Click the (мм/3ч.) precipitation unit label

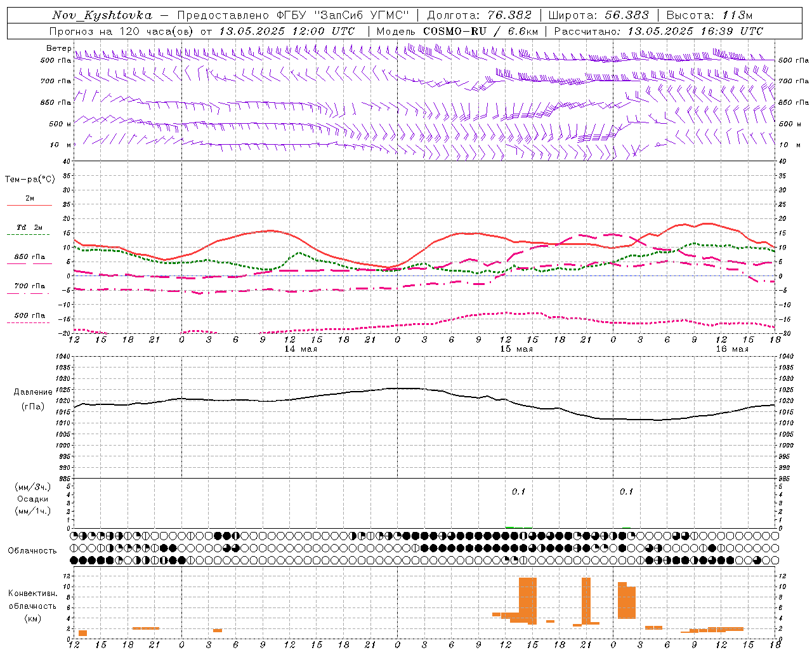pos(33,487)
